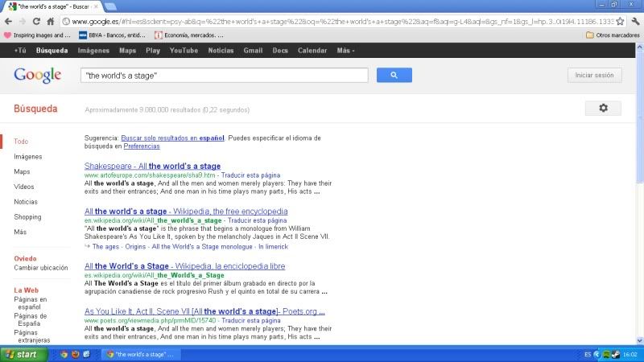Viewport: 644px width, 362px height.
Task: Open Shakespeare - All the world's a stage result
Action: click(x=152, y=166)
